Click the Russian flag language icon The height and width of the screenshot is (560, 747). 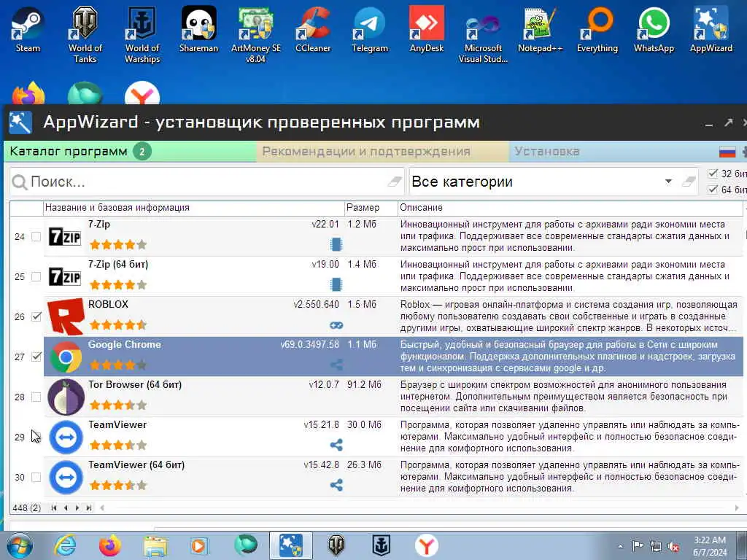coord(727,152)
